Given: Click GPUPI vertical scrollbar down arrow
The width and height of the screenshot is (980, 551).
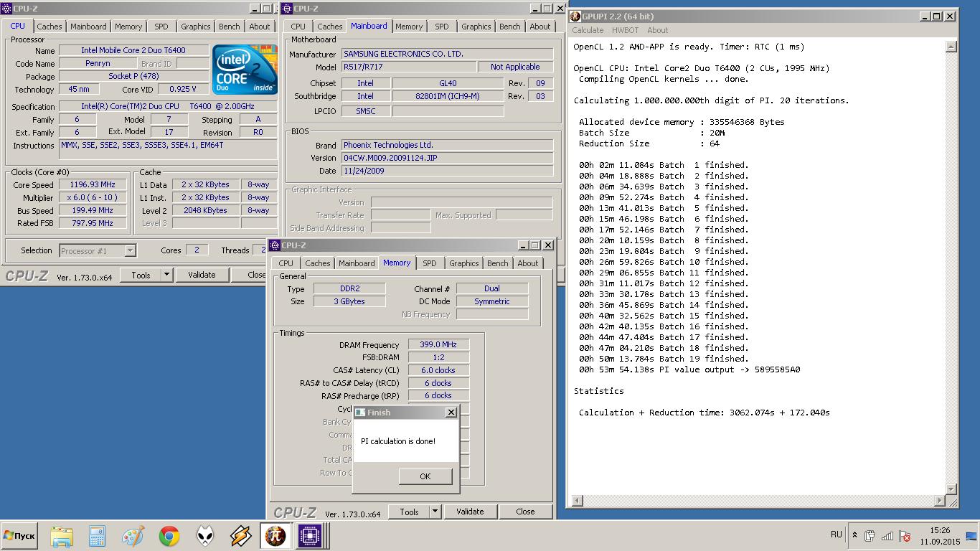Looking at the screenshot, I should click(951, 489).
